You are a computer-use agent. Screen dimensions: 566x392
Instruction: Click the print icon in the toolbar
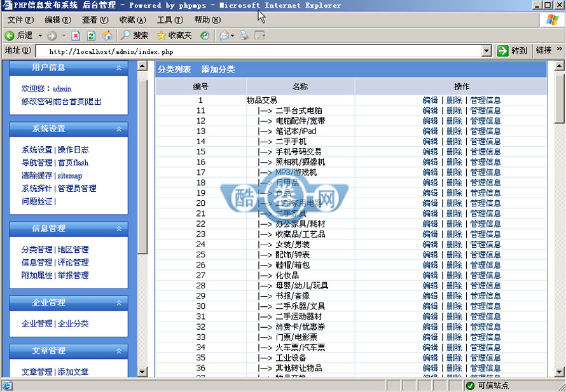click(x=244, y=36)
